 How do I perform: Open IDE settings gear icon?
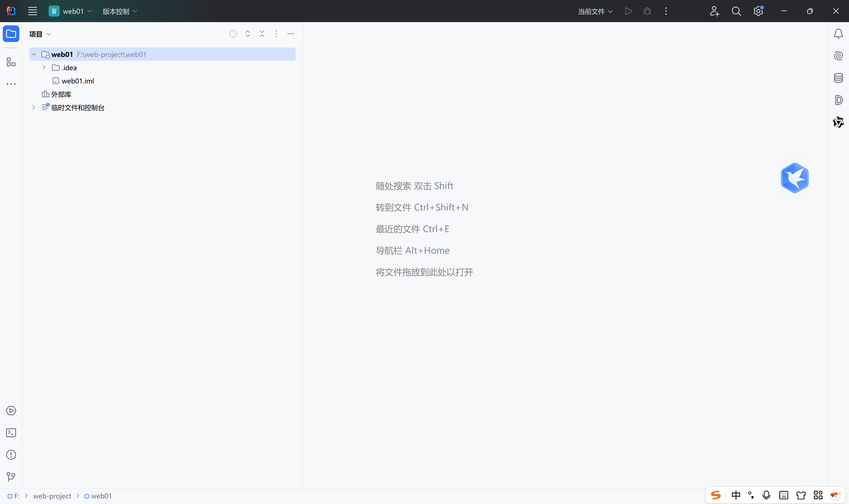758,11
